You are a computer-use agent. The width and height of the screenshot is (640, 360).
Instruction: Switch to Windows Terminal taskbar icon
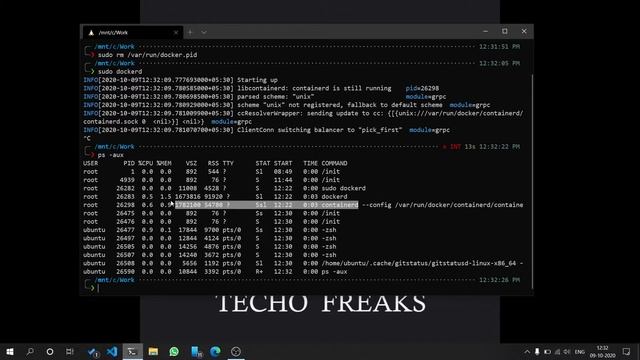[132, 351]
